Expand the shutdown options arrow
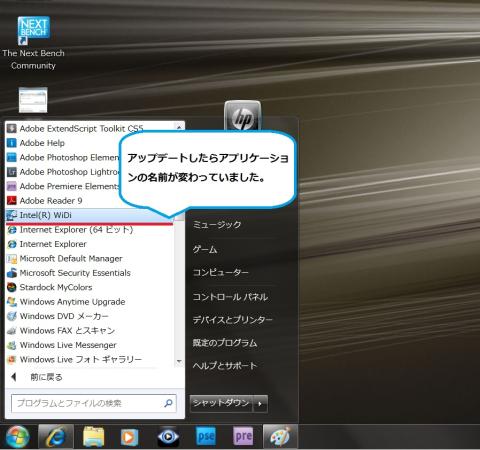The width and height of the screenshot is (480, 450). coord(260,404)
